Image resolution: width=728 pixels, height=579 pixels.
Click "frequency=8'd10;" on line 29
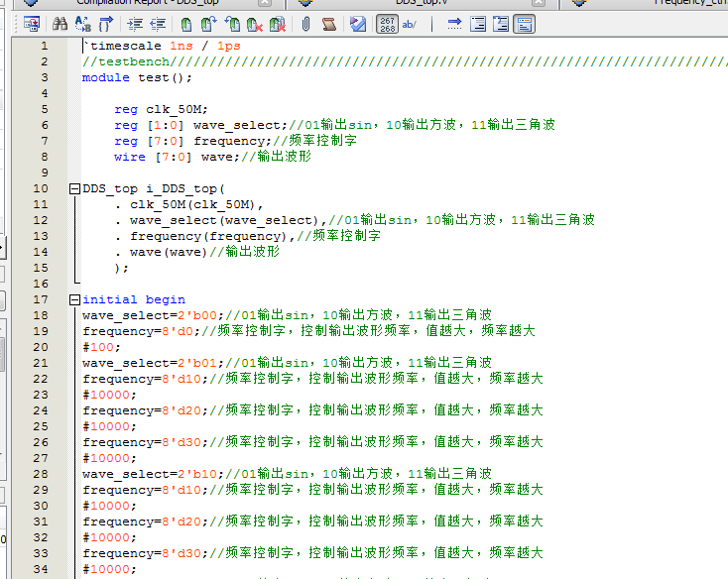tap(146, 490)
